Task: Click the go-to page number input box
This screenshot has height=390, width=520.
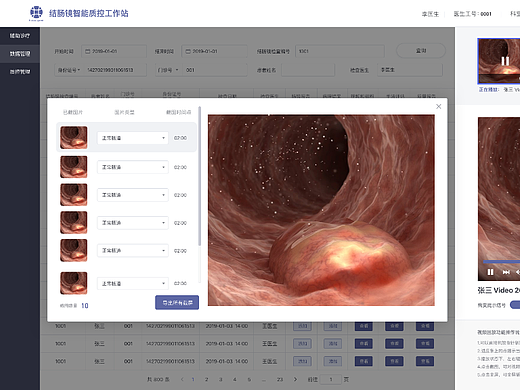Action: pyautogui.click(x=331, y=379)
